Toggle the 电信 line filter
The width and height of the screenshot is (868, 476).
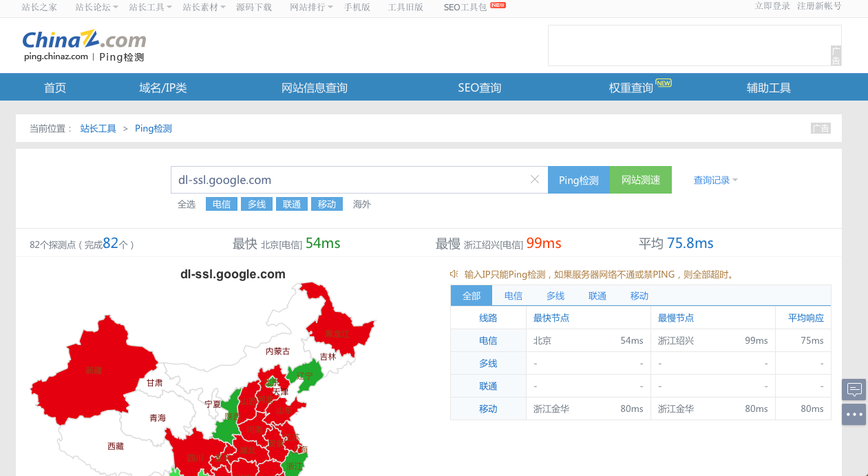[x=222, y=205]
